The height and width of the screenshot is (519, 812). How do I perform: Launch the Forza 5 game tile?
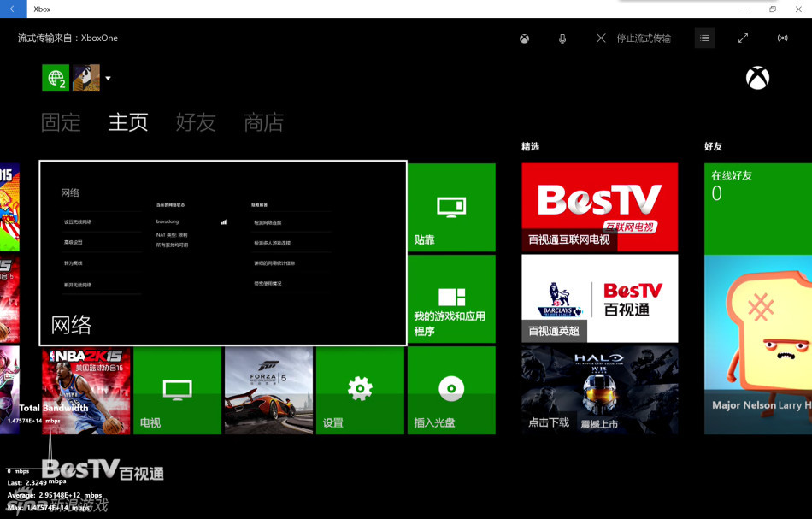(x=268, y=391)
